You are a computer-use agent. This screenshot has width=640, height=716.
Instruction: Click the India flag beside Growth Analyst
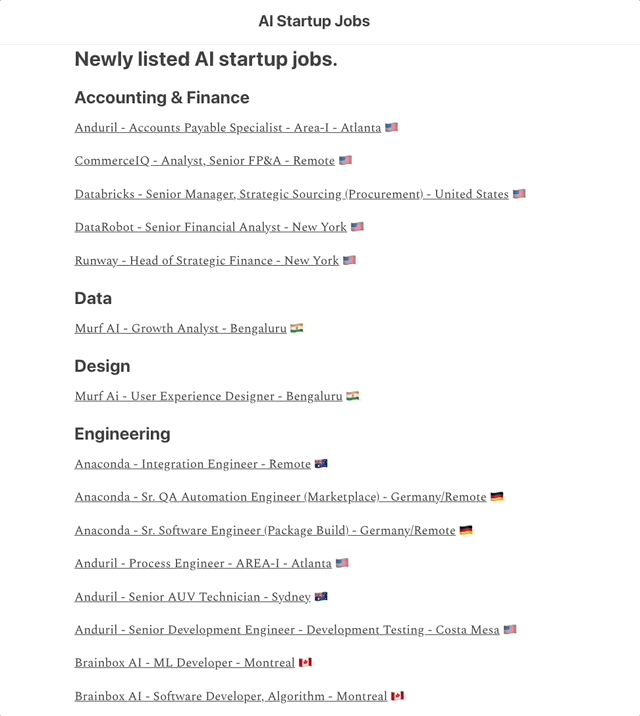click(297, 328)
